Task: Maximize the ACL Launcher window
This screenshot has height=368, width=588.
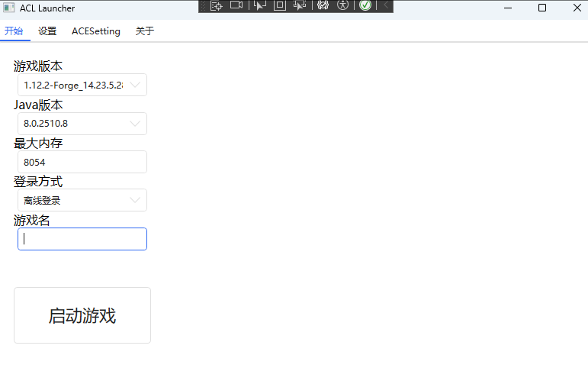Action: coord(542,8)
